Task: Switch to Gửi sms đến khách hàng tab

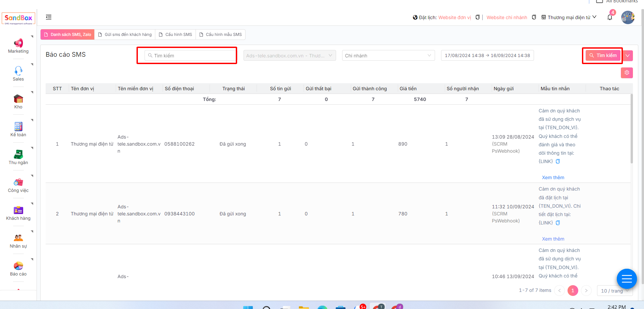Action: point(125,35)
